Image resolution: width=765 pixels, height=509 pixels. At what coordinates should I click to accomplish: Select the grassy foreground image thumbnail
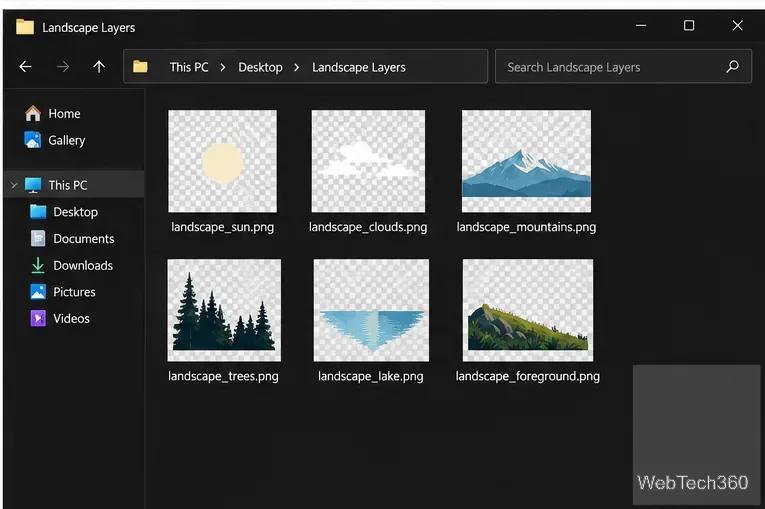click(528, 310)
